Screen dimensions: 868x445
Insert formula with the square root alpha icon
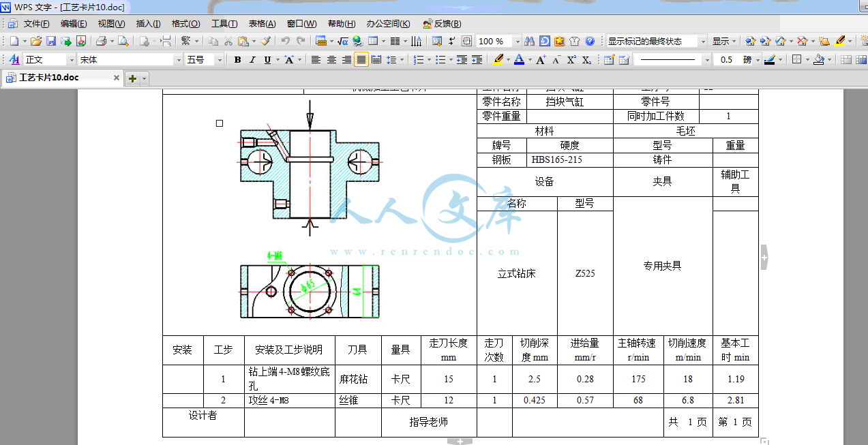click(x=342, y=41)
